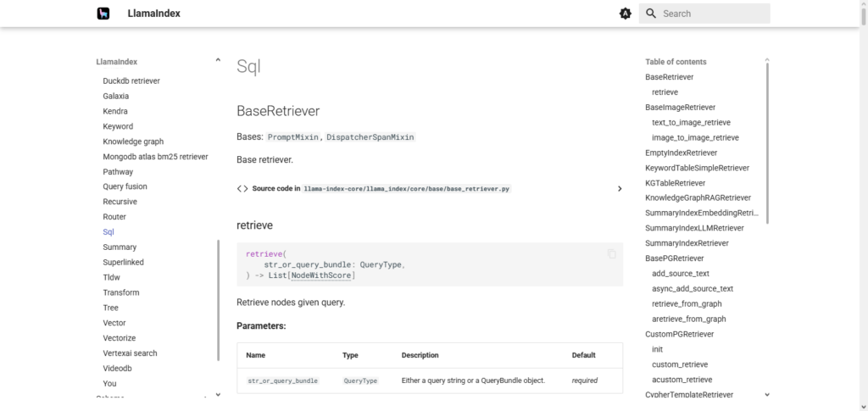This screenshot has width=868, height=411.
Task: Jump to custom_retrieve in contents
Action: click(680, 364)
